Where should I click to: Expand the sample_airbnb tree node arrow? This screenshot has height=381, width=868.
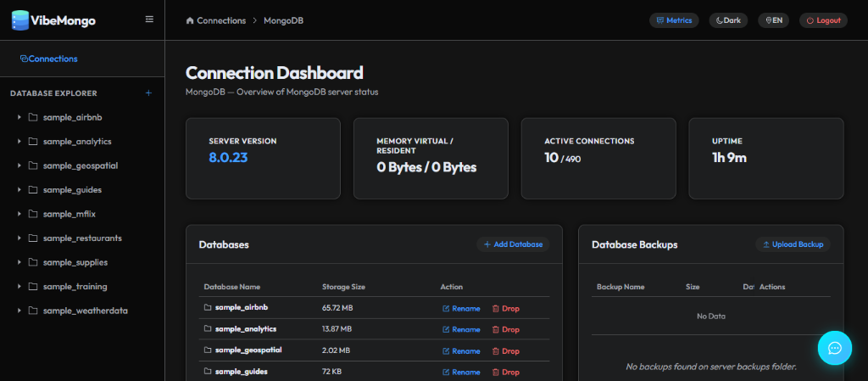point(19,117)
